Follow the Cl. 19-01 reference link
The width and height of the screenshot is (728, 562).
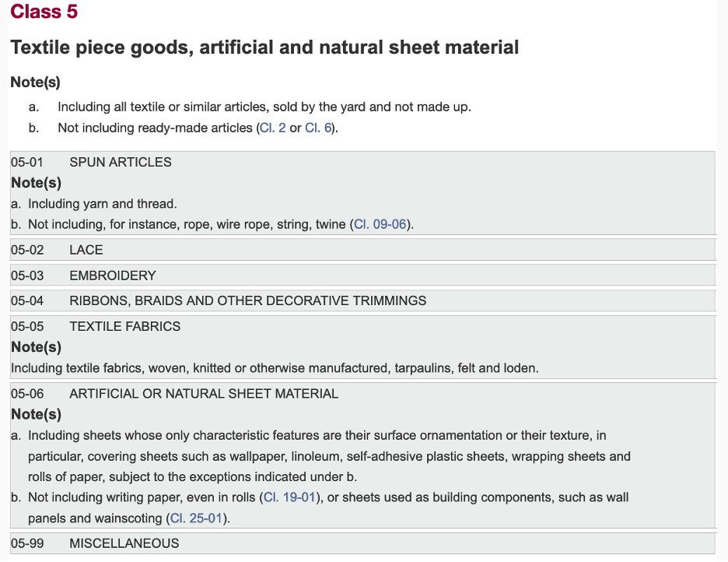(289, 497)
